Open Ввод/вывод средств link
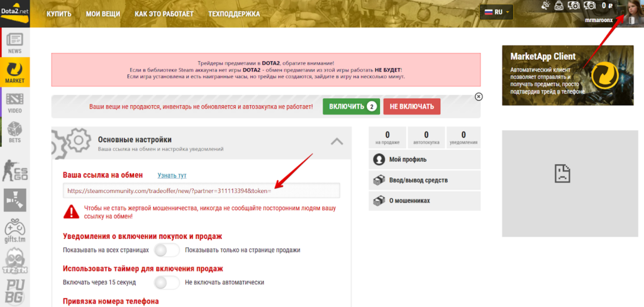644x307 pixels. click(x=425, y=181)
